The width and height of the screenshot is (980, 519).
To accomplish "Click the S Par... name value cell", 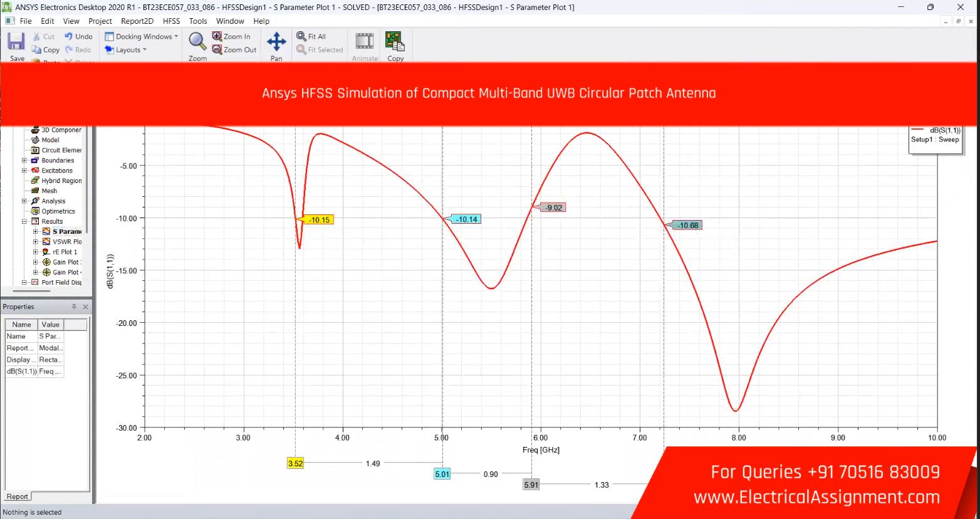I will point(51,337).
